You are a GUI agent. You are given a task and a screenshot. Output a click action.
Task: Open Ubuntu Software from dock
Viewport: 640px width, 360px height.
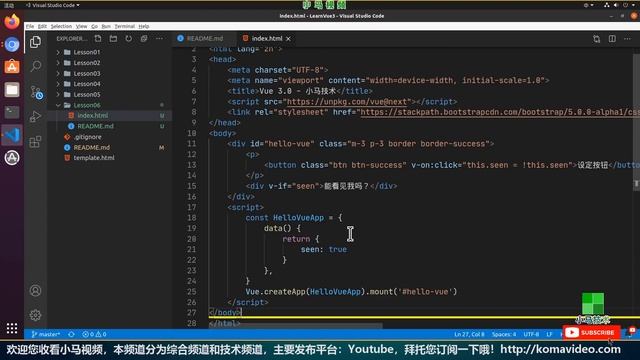[12, 67]
